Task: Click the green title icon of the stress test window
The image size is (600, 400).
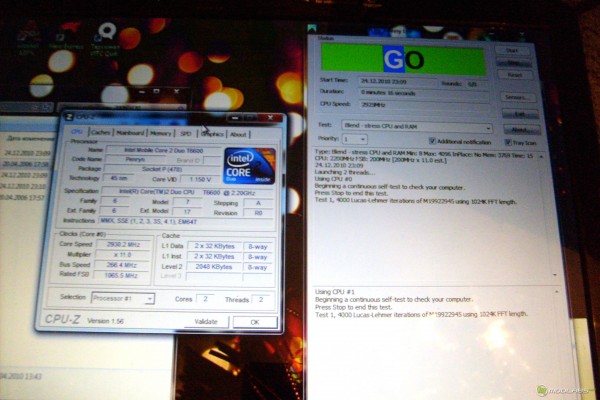Action: pos(312,28)
